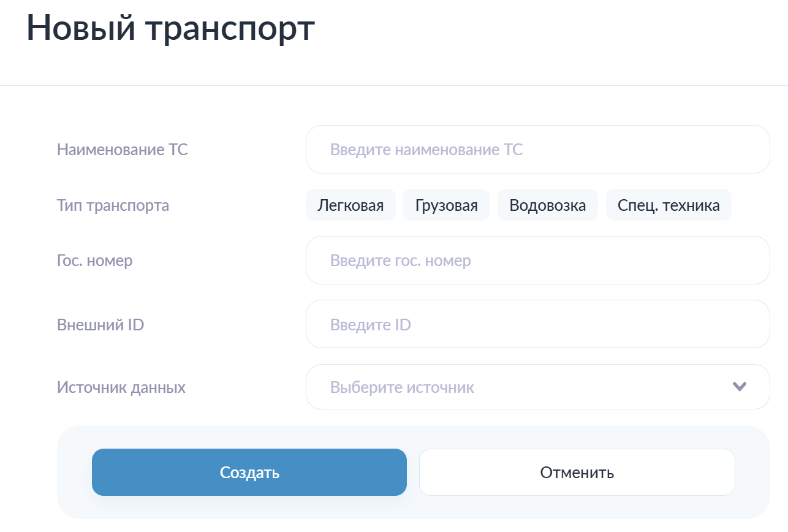Click the chevron arrow in the source dropdown
788x532 pixels.
coord(740,387)
